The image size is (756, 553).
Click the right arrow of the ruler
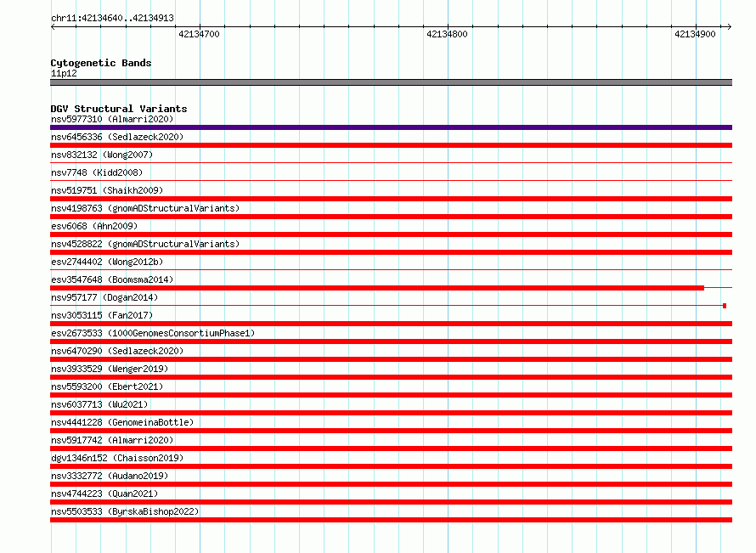(x=730, y=26)
